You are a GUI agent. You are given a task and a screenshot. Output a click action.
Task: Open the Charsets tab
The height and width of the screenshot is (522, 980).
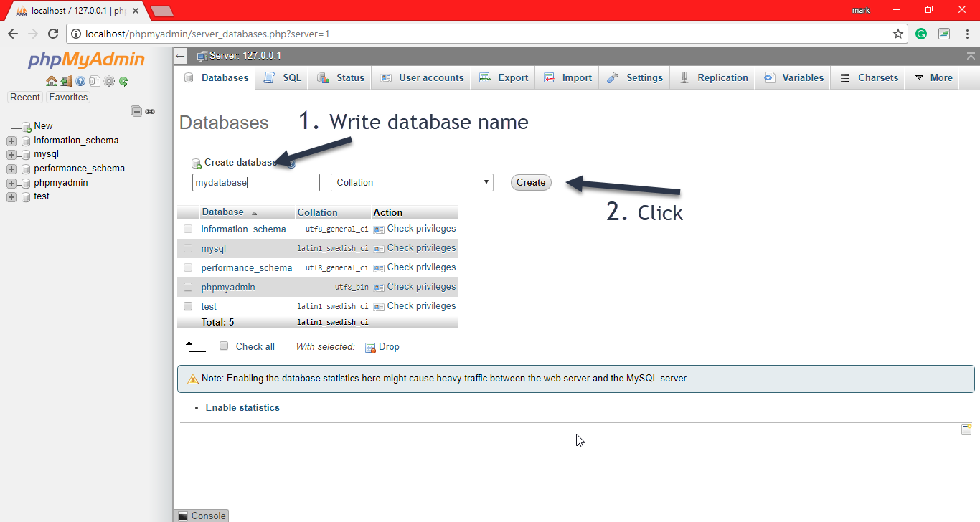(x=868, y=78)
